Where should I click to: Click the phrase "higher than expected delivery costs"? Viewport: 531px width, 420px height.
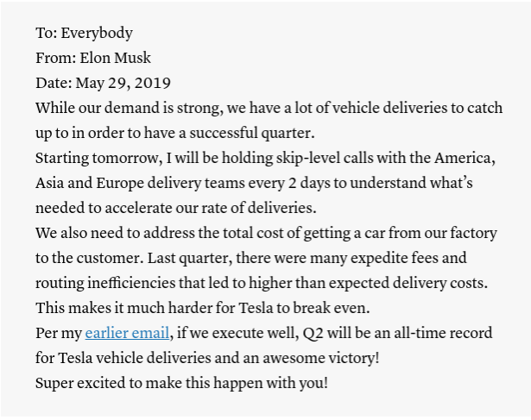373,283
